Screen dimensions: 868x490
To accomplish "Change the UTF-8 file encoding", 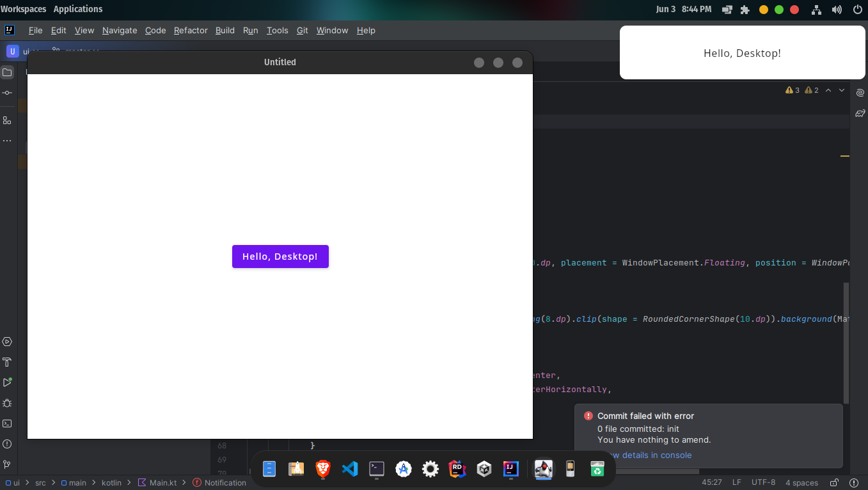I will click(x=764, y=483).
